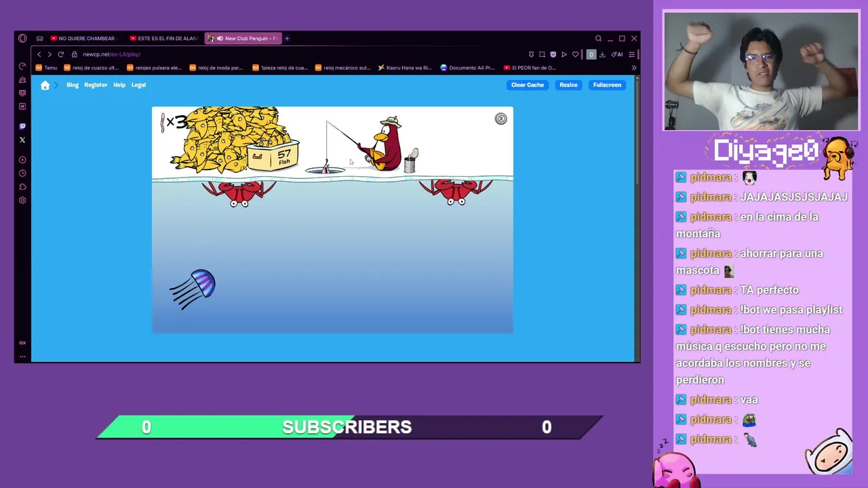Open the 'reloj de cuarzo ult...' bookmark
This screenshot has height=488, width=868.
pyautogui.click(x=91, y=68)
